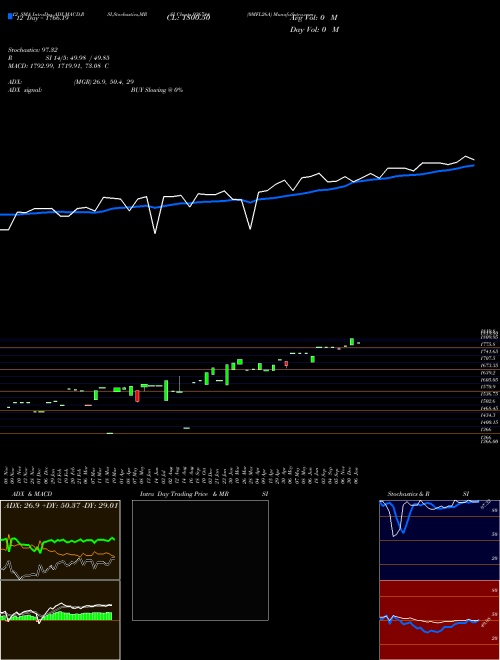Click the empty intraday trading price chart box
The image size is (500, 660).
(x=200, y=560)
